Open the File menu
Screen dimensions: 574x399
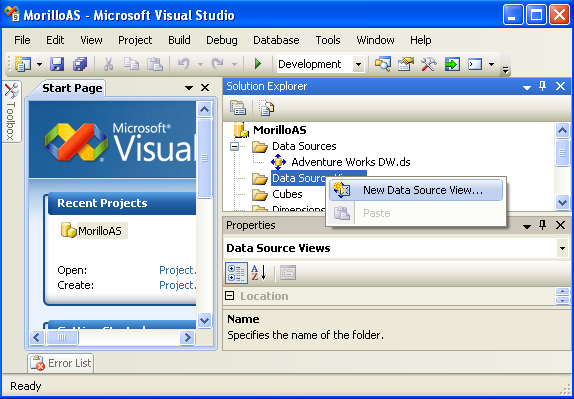click(22, 40)
